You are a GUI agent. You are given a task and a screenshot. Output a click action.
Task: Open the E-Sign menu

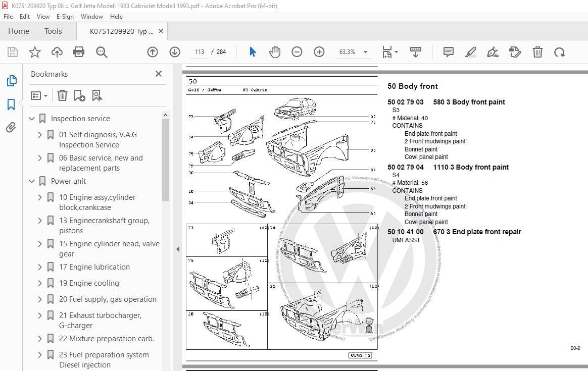(x=65, y=16)
